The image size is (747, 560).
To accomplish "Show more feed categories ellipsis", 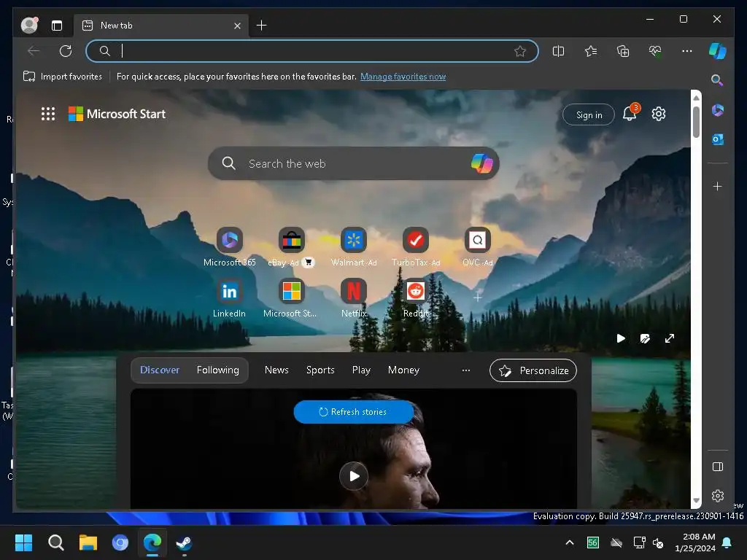I will [x=466, y=370].
